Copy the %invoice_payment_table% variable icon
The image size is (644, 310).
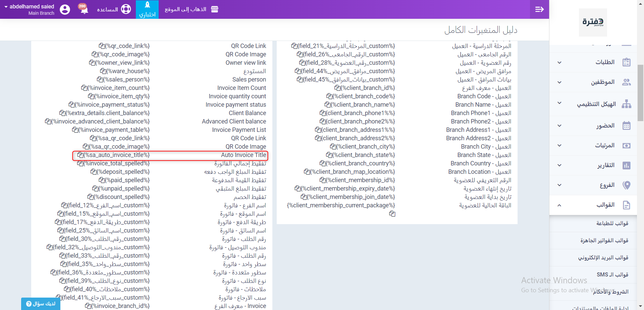click(75, 130)
